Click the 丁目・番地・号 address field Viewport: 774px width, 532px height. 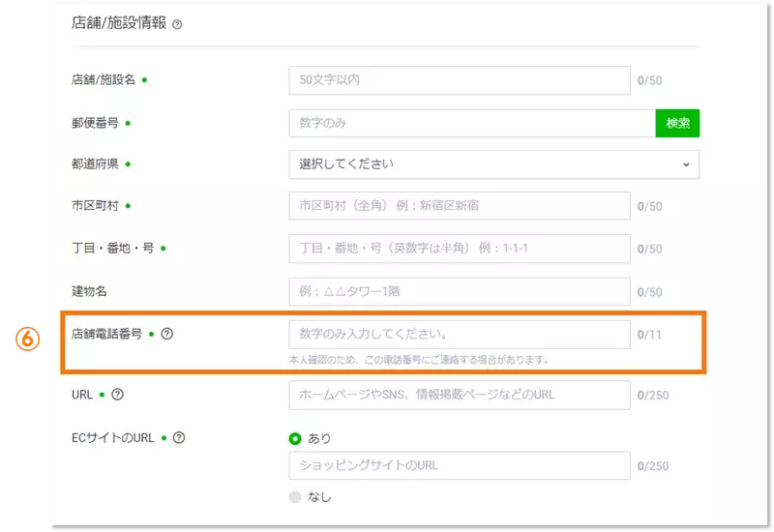pos(459,249)
